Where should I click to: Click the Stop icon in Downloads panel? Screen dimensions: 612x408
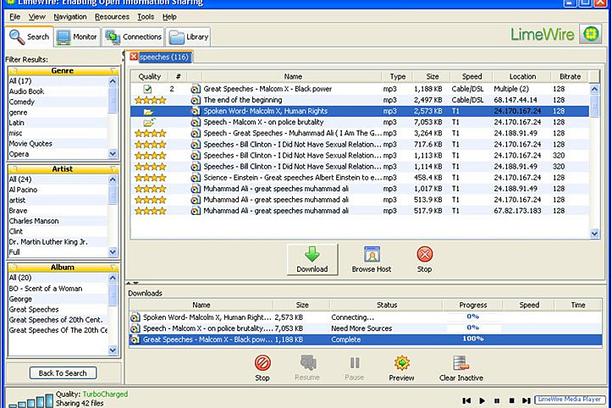coord(263,363)
